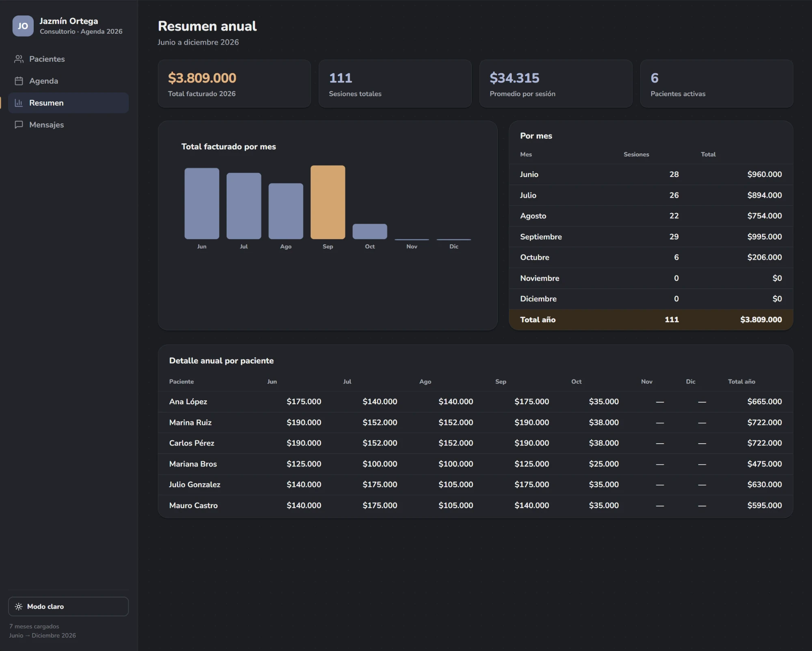Select the 111 Sesiones totales card
The height and width of the screenshot is (651, 812).
click(x=395, y=84)
